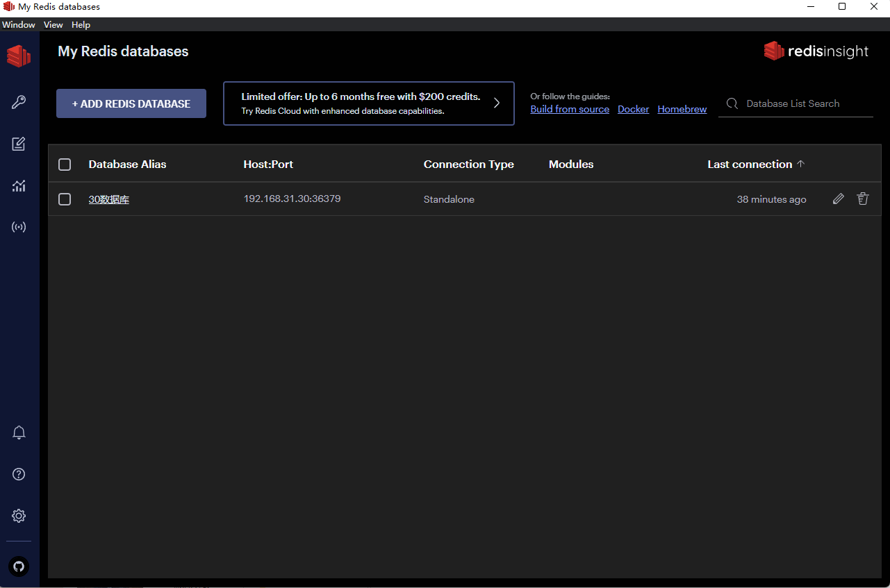Sort by Last connection column arrow
This screenshot has width=890, height=588.
pos(800,165)
